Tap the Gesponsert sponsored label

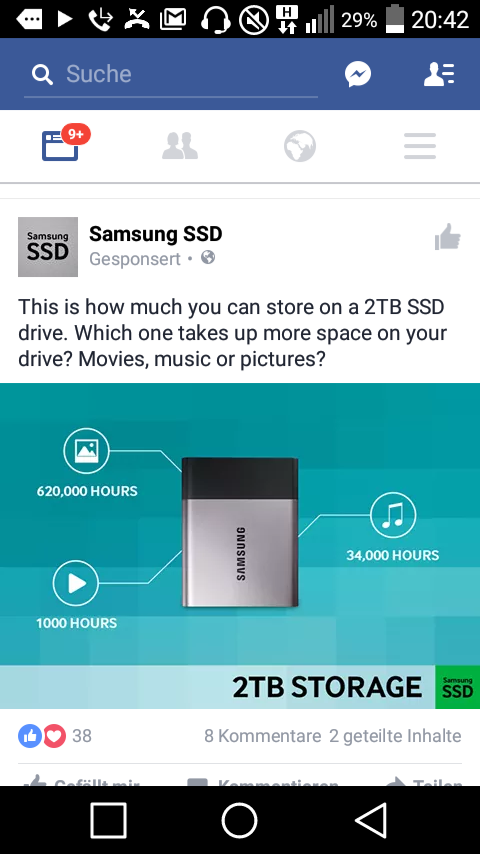135,259
